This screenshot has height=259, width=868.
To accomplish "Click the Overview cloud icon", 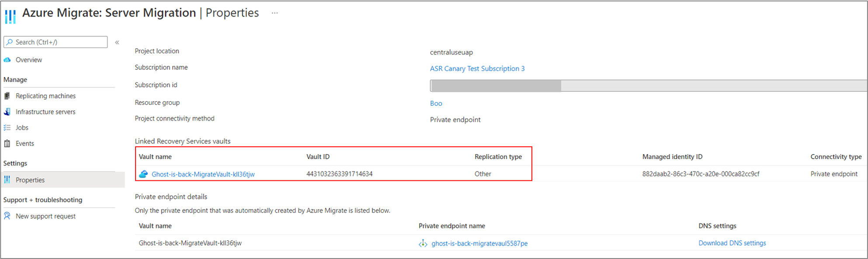I will click(x=7, y=60).
